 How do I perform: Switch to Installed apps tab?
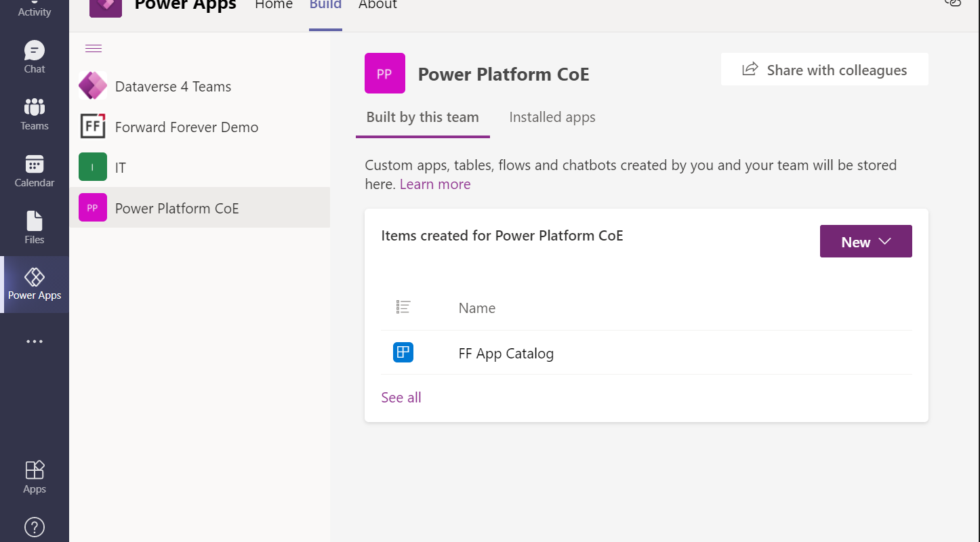[x=552, y=117]
